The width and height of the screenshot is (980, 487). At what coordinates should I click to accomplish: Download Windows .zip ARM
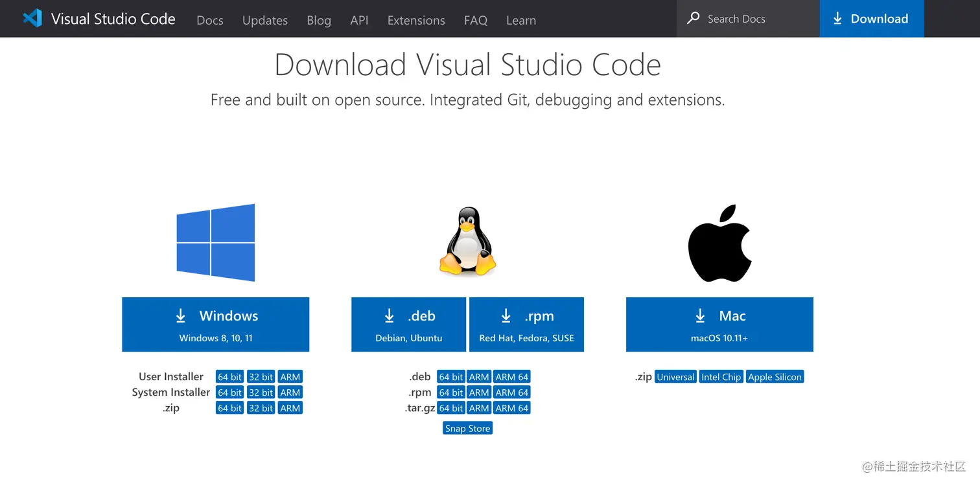[x=290, y=408]
